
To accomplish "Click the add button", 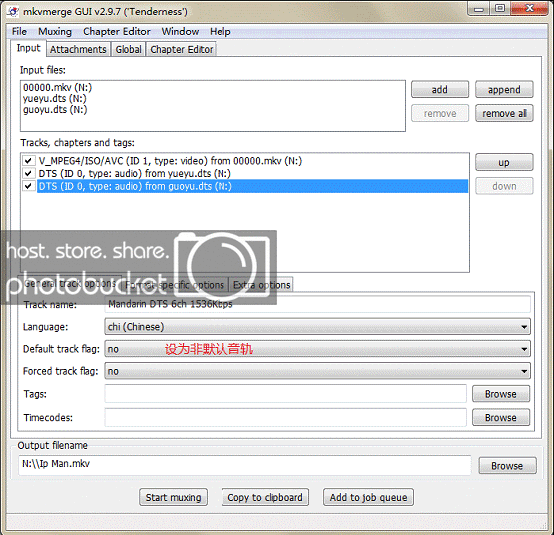I will click(440, 89).
